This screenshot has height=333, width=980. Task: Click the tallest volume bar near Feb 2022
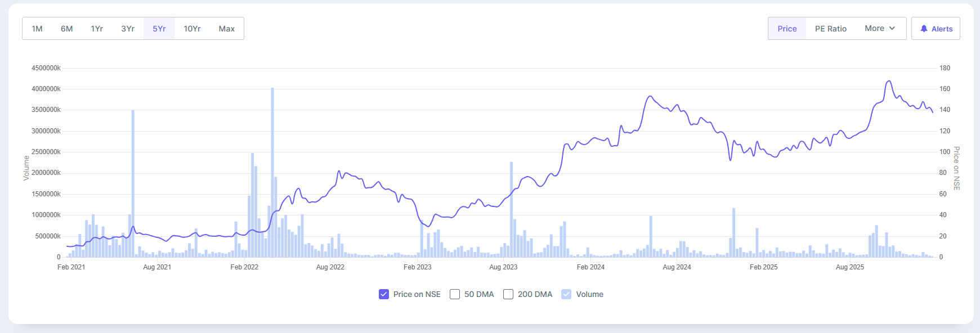tap(272, 169)
